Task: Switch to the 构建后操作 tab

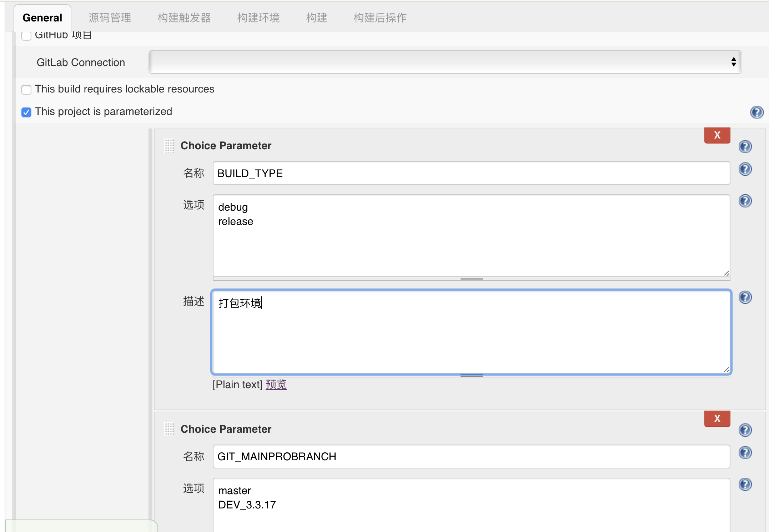Action: coord(380,17)
